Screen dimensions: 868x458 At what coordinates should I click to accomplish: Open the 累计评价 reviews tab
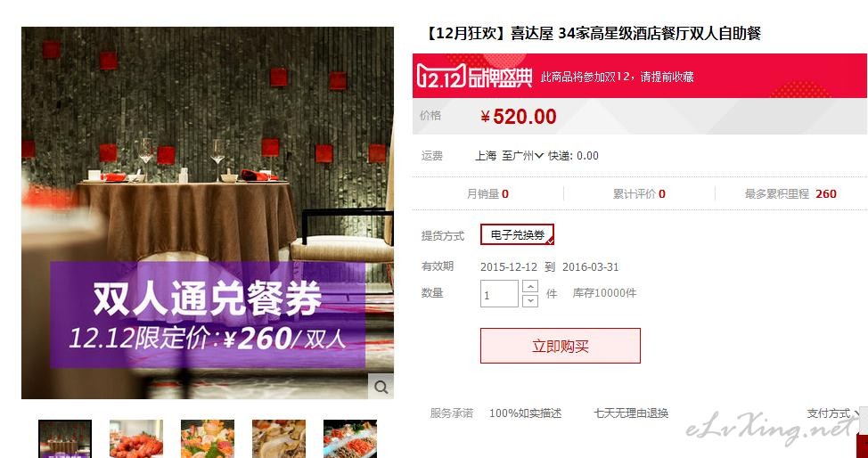(x=639, y=194)
